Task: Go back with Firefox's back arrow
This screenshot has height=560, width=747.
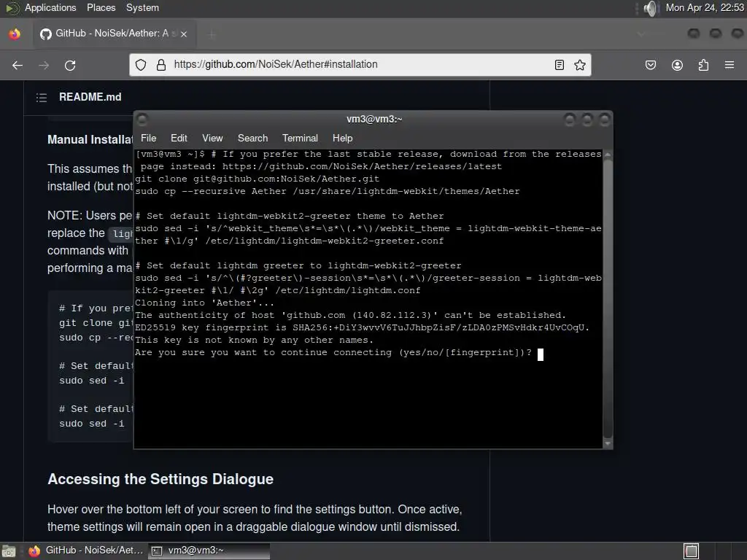Action: (x=18, y=65)
